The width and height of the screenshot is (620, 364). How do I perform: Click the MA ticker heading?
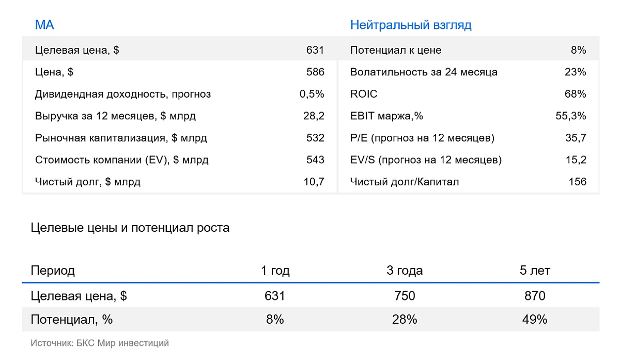coord(44,25)
